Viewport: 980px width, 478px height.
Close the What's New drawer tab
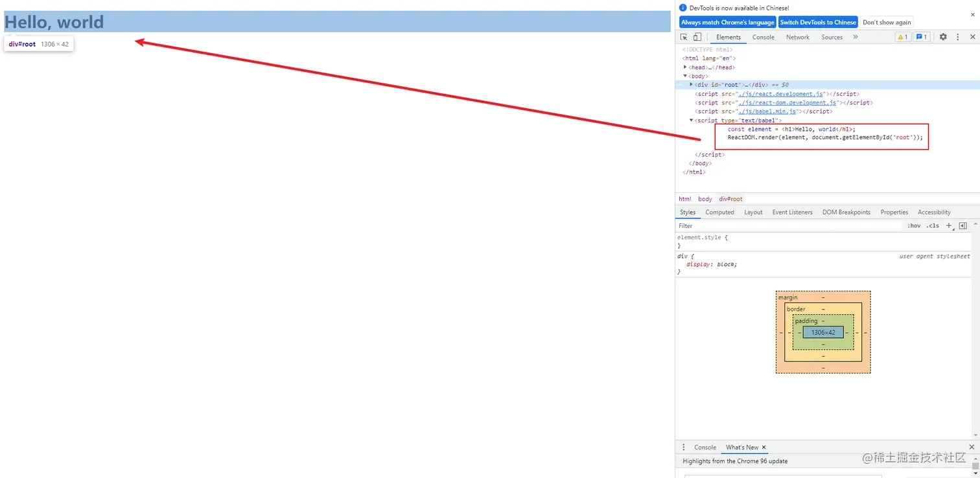click(764, 447)
